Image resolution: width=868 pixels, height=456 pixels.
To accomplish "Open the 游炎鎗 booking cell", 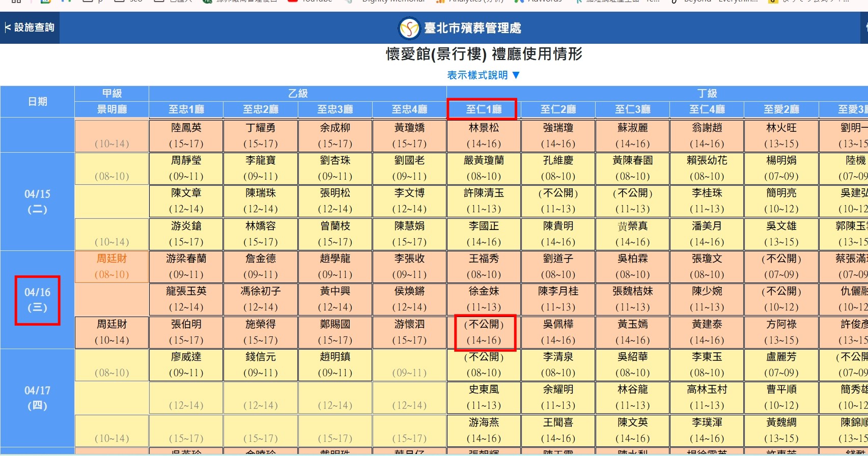I will [186, 234].
